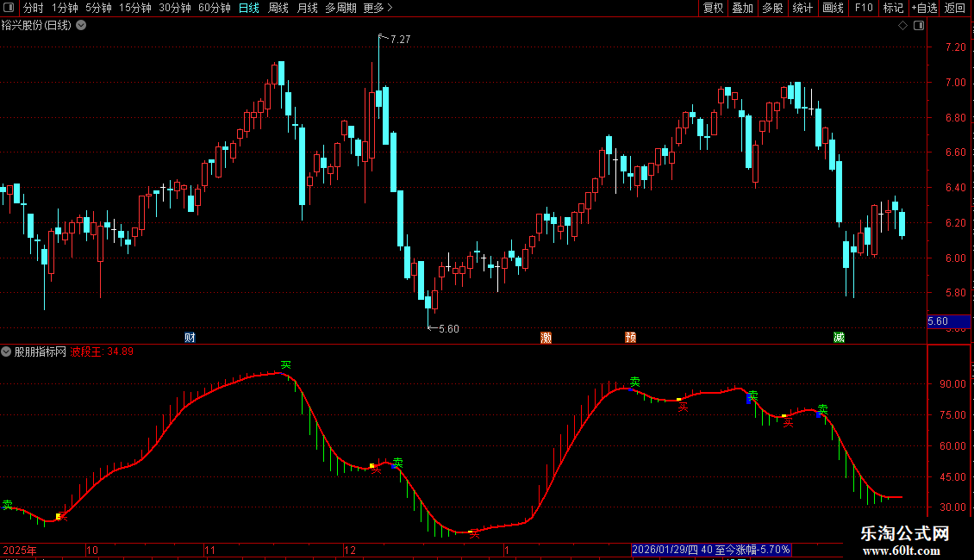Expand the 更多 periods menu

click(x=378, y=8)
